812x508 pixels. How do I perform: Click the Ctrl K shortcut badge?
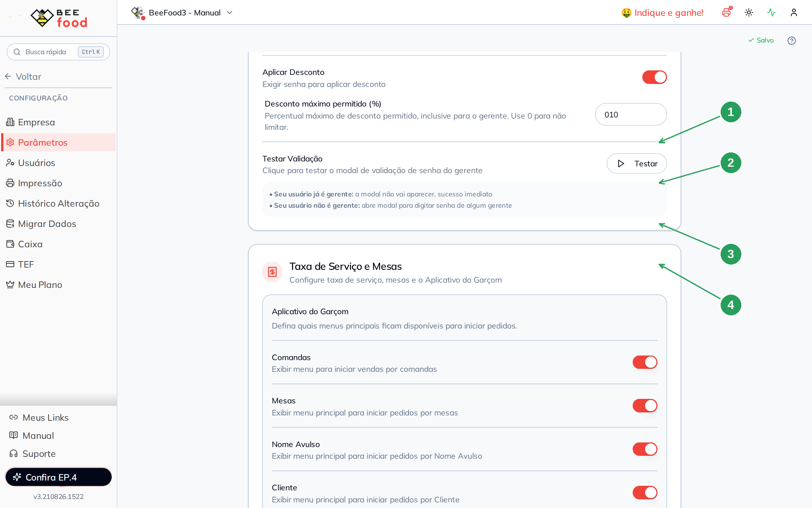91,52
